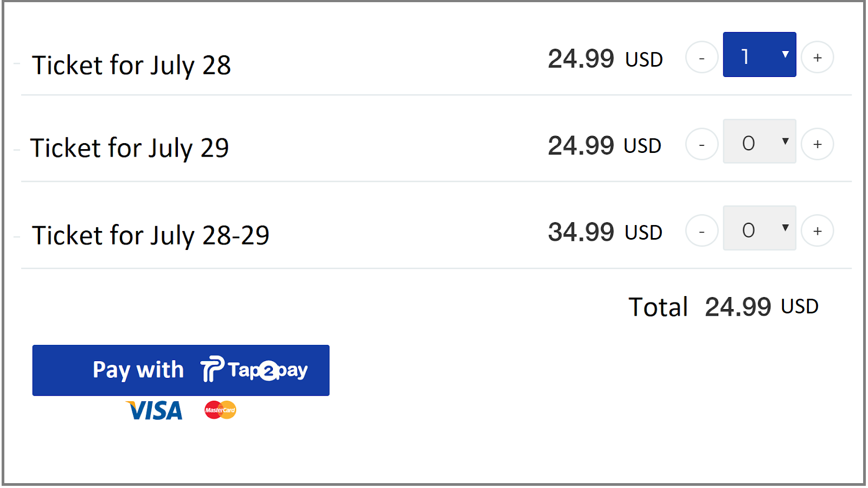Select the Ticket for July 28 row
Image resolution: width=868 pixels, height=488 pixels.
(132, 64)
